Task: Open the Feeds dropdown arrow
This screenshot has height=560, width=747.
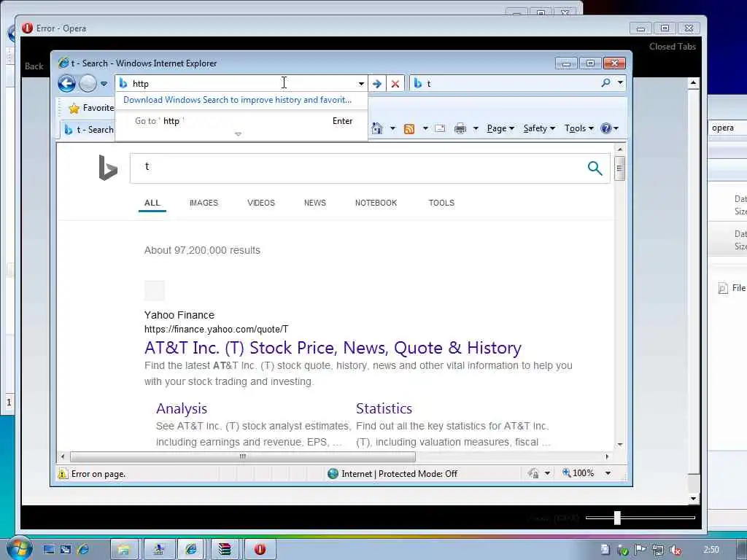Action: (x=425, y=128)
